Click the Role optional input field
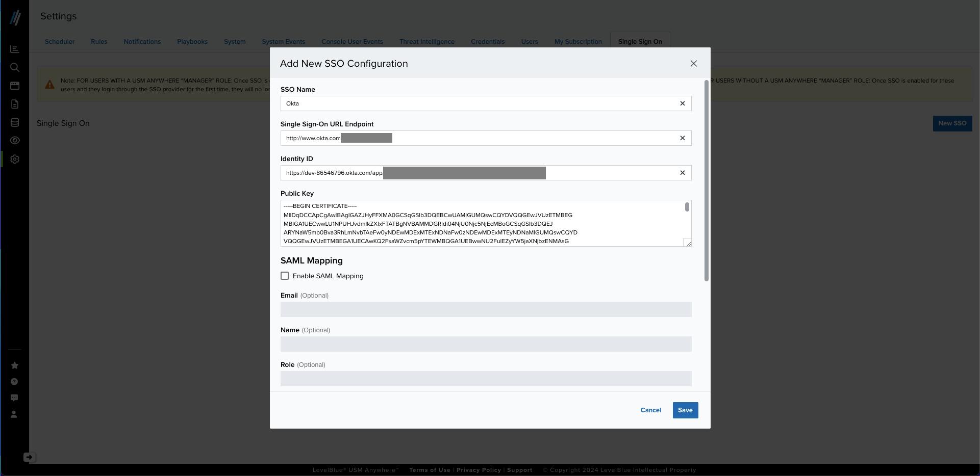Viewport: 980px width, 476px height. tap(486, 379)
